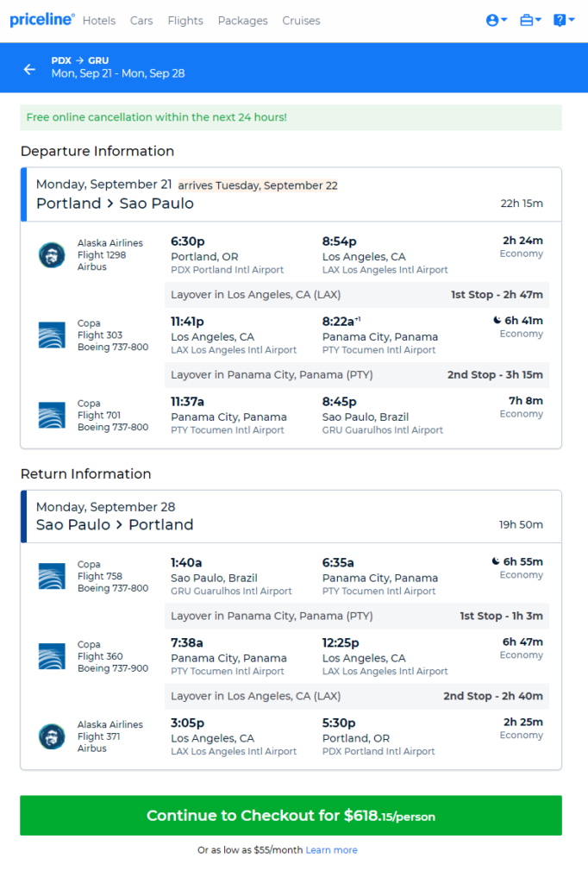Open the Hotels menu item
This screenshot has width=588, height=883.
click(99, 21)
